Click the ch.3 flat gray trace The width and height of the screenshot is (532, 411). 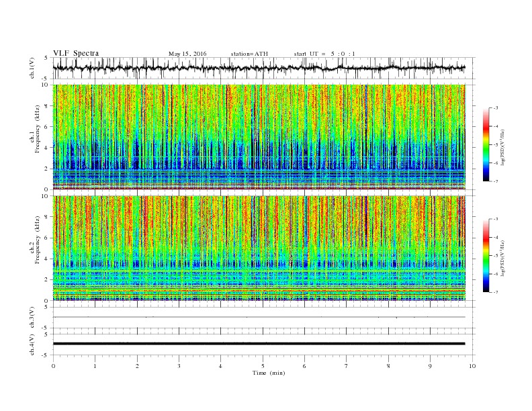[x=259, y=317]
